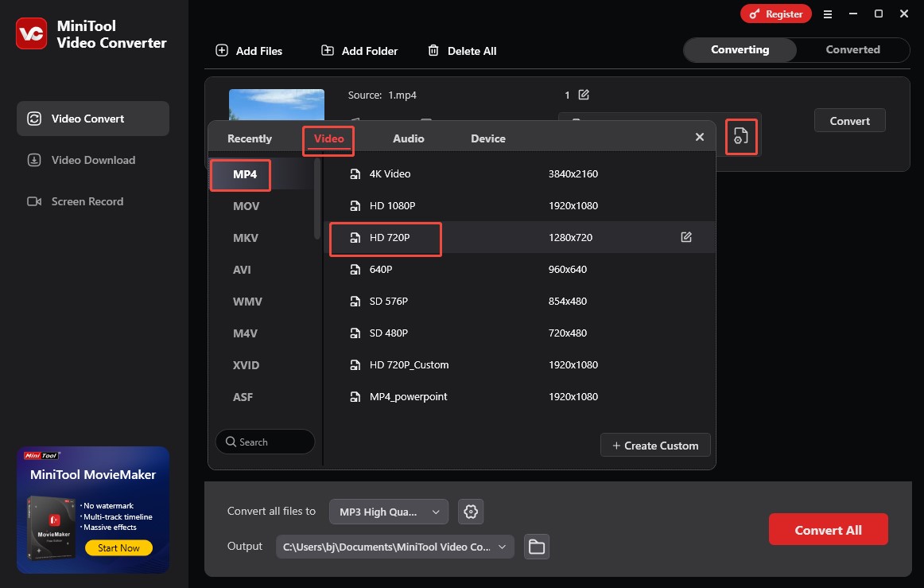The image size is (924, 588).
Task: Click the Convert All button
Action: click(x=828, y=530)
